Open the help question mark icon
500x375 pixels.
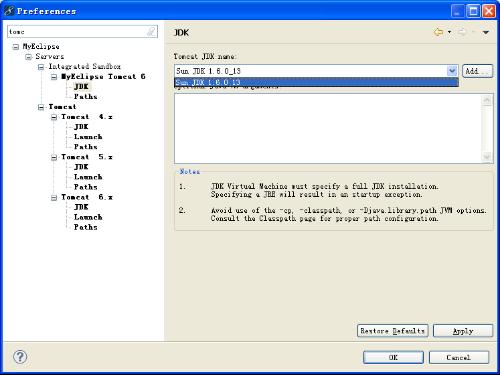click(20, 357)
